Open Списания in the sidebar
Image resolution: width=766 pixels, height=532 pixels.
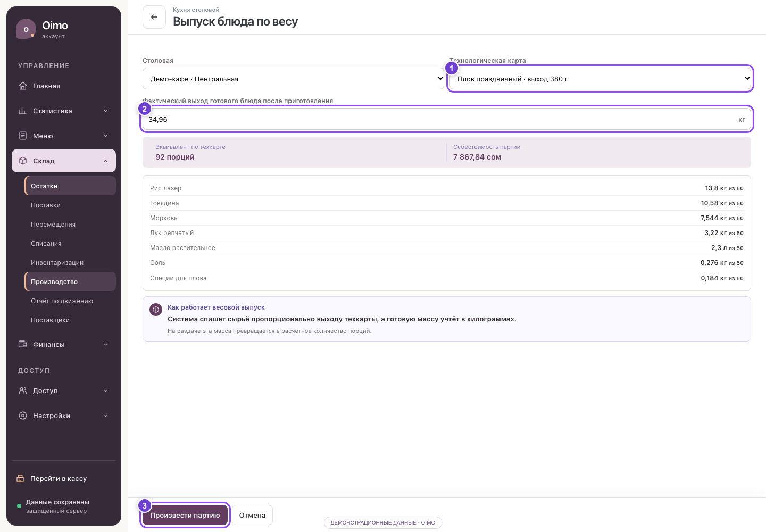tap(70, 243)
